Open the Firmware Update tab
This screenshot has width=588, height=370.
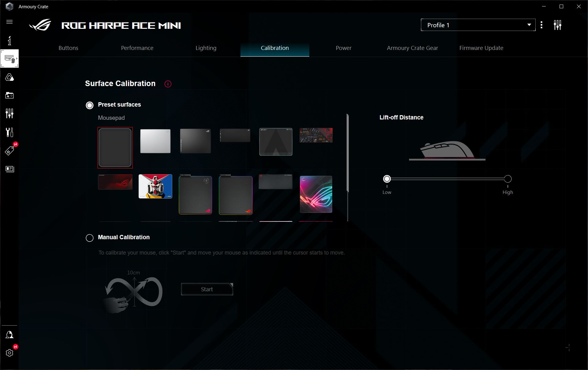pos(481,48)
